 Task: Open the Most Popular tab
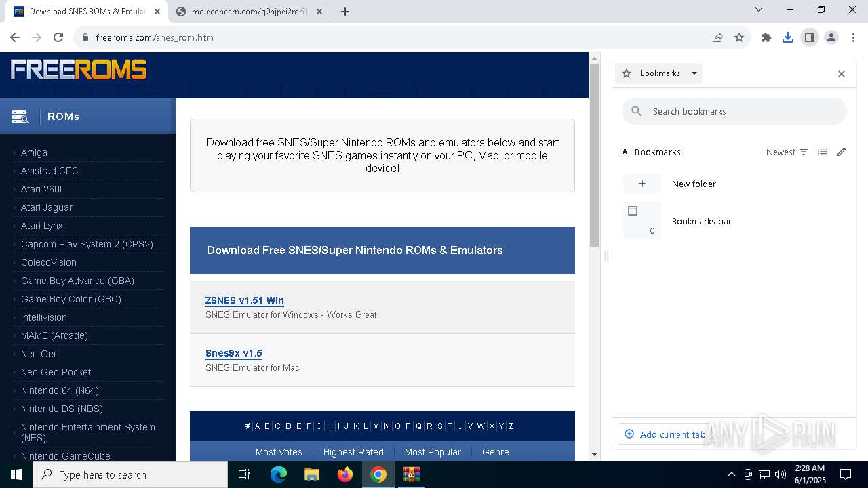pos(433,452)
